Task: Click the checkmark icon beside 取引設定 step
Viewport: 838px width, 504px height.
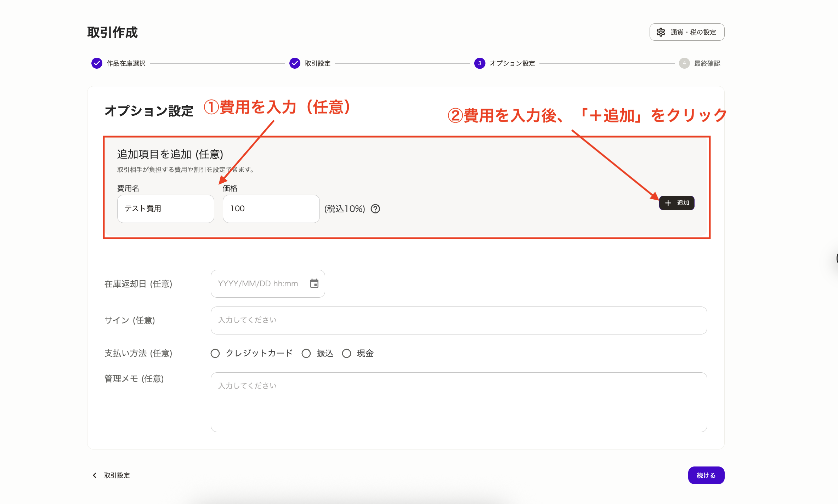Action: coord(295,63)
